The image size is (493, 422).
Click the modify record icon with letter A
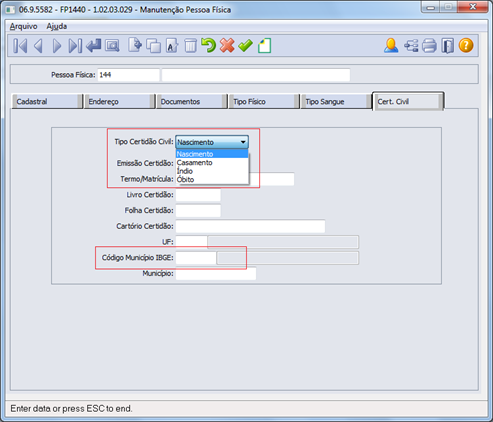click(x=172, y=46)
